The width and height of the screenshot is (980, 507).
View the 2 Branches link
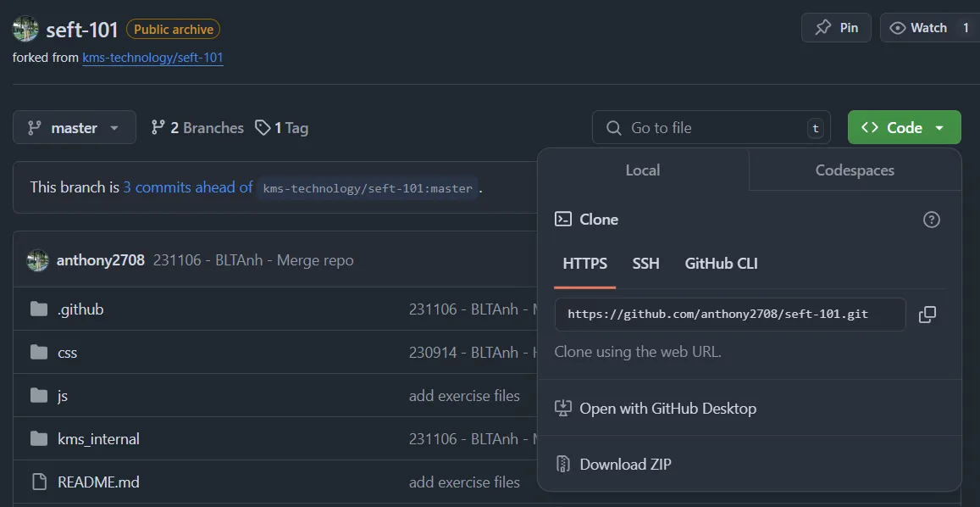(197, 128)
